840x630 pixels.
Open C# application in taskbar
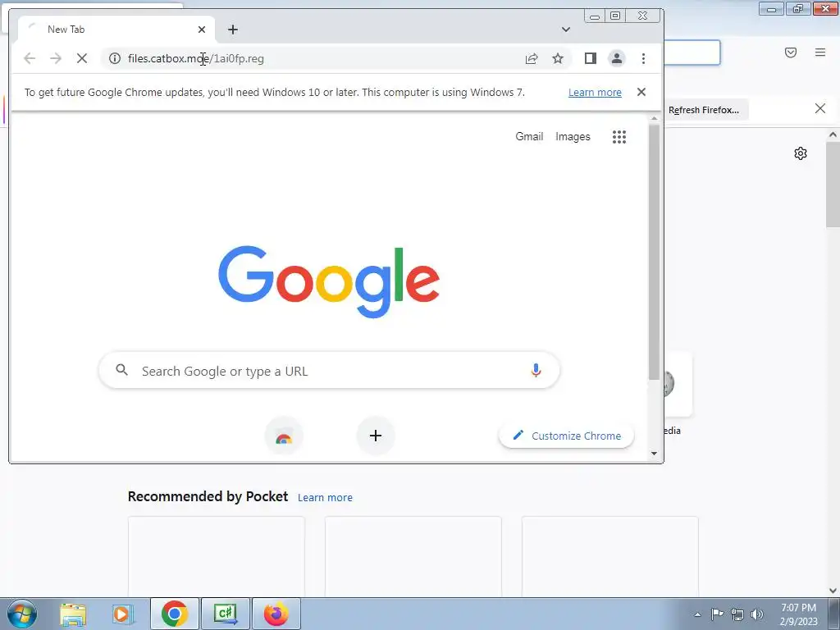click(x=226, y=614)
